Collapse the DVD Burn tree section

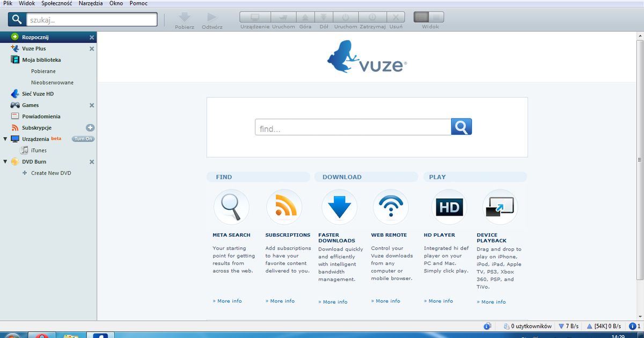(x=4, y=161)
